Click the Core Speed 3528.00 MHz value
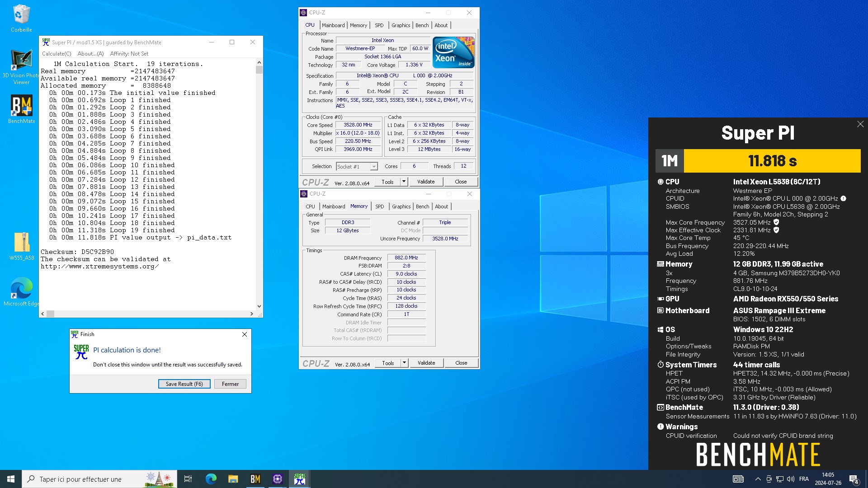This screenshot has height=488, width=868. [x=358, y=125]
